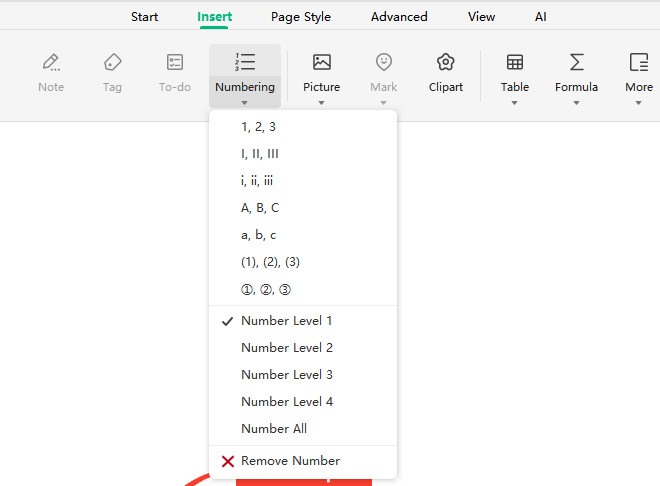
Task: Apply Number All to the map
Action: [274, 429]
